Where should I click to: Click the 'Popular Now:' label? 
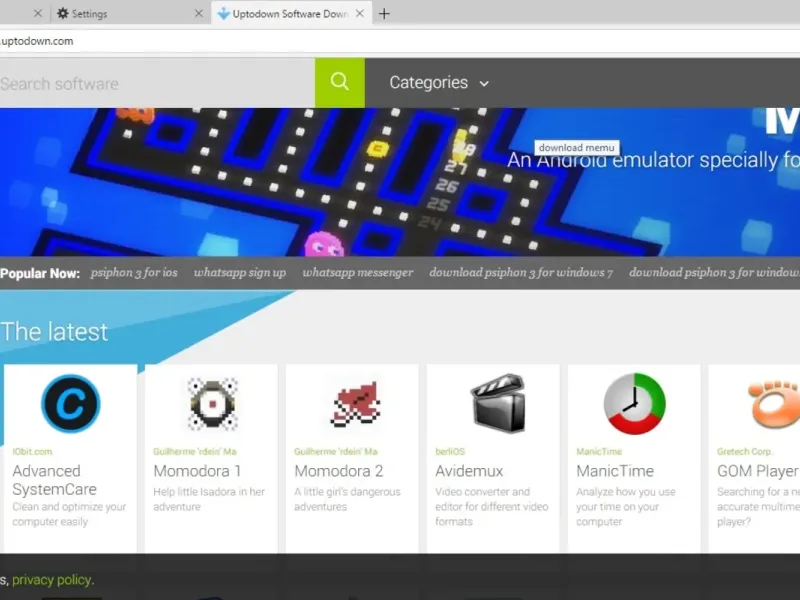40,273
